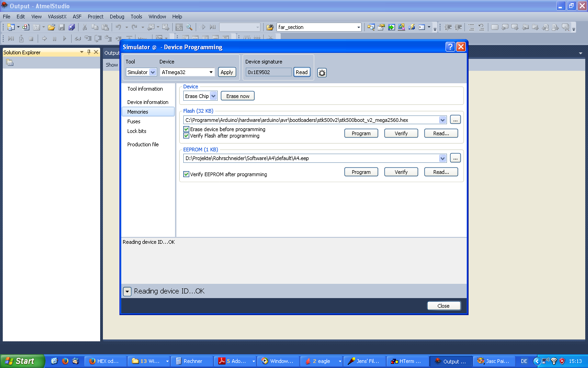Click HTerm taskbar button
This screenshot has height=368, width=588.
(407, 361)
